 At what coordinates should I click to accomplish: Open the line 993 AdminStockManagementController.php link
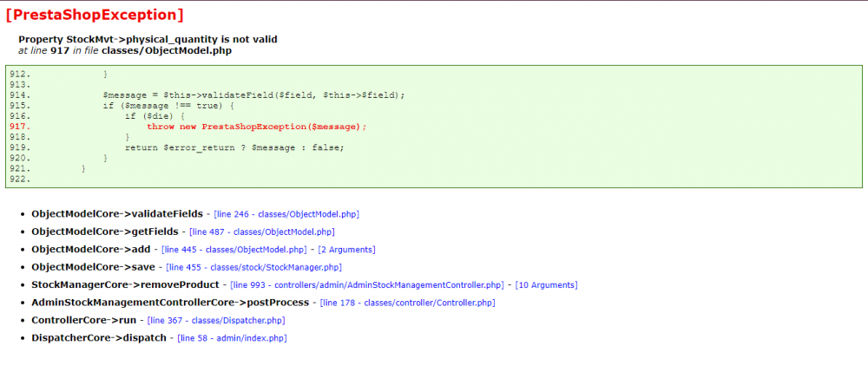pos(367,285)
